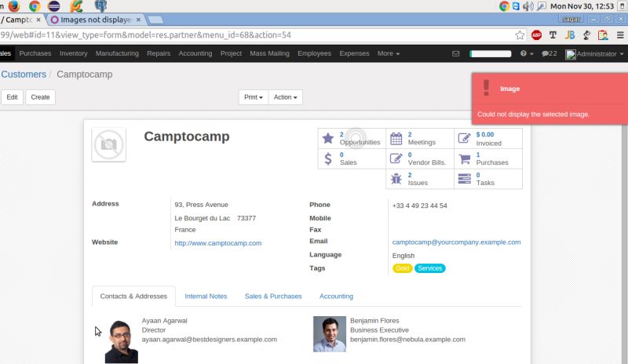Click the volume icon in system tray
Screen dimensions: 628x364
pos(528,6)
